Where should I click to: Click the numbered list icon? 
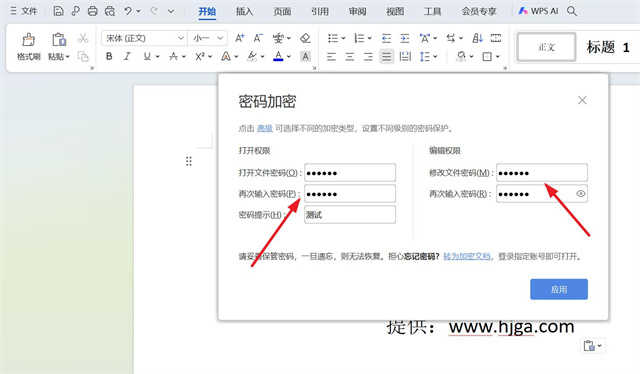point(359,38)
